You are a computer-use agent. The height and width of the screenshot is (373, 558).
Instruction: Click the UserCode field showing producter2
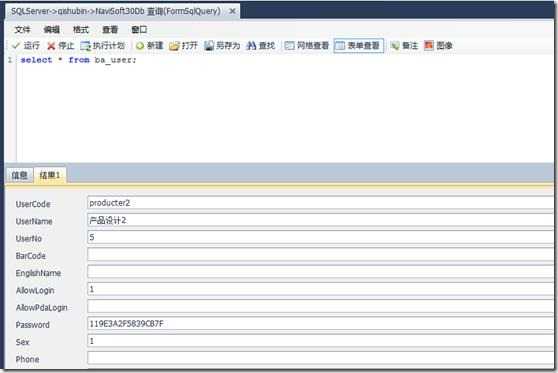click(320, 203)
